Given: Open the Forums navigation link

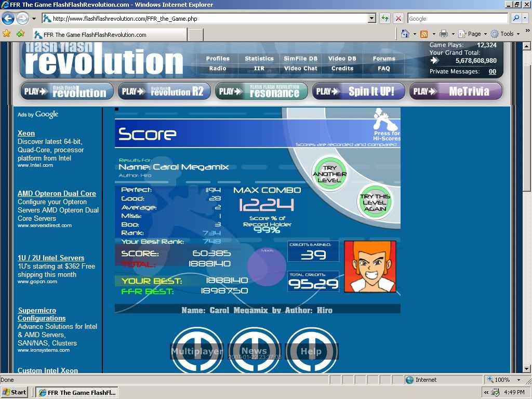Looking at the screenshot, I should pos(384,59).
